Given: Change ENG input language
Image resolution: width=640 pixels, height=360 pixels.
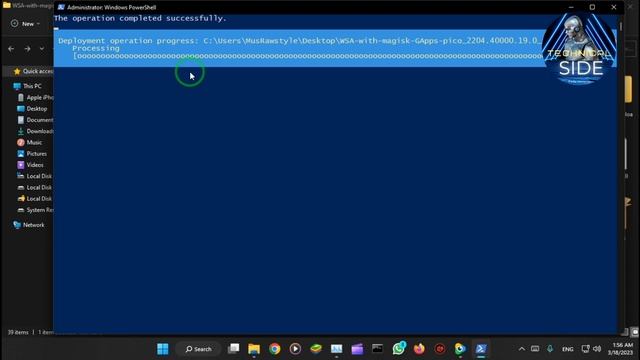Looking at the screenshot, I should tap(567, 349).
